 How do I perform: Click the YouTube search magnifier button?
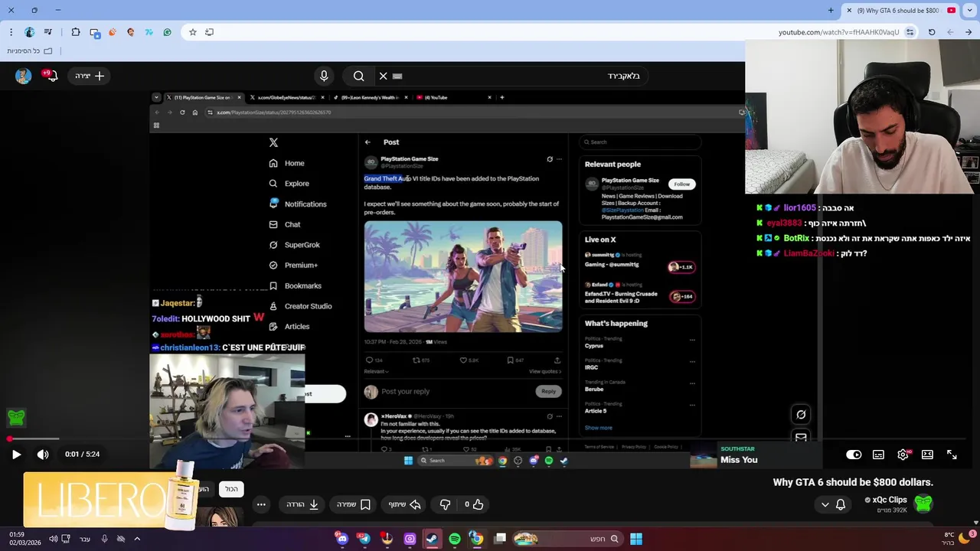(358, 76)
